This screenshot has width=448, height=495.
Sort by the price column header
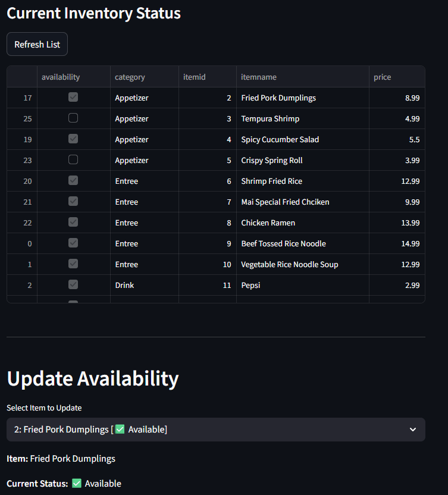point(397,77)
